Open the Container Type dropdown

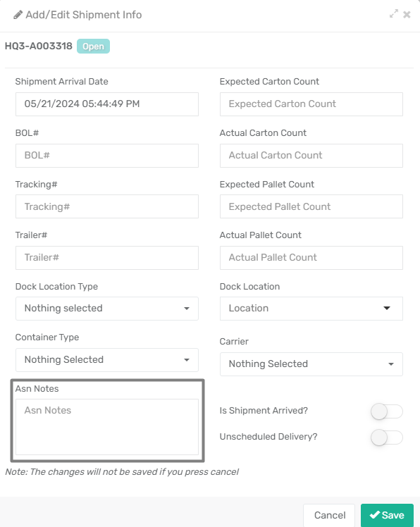tap(107, 360)
